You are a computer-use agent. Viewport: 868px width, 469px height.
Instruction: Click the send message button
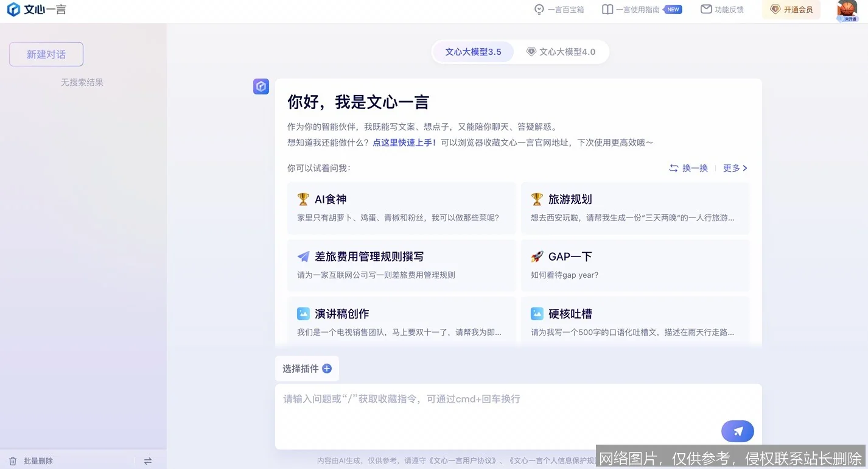738,431
